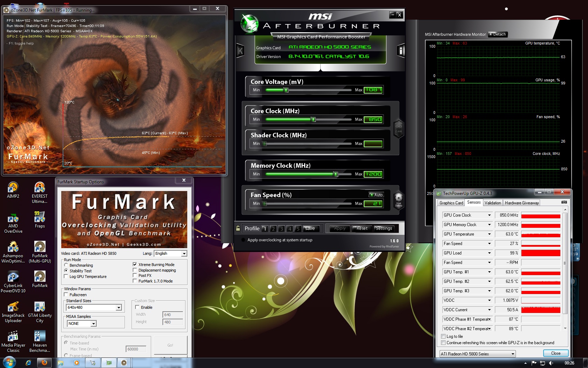Launch GTA4 Liberty City shortcut
The width and height of the screenshot is (588, 368).
(x=40, y=312)
